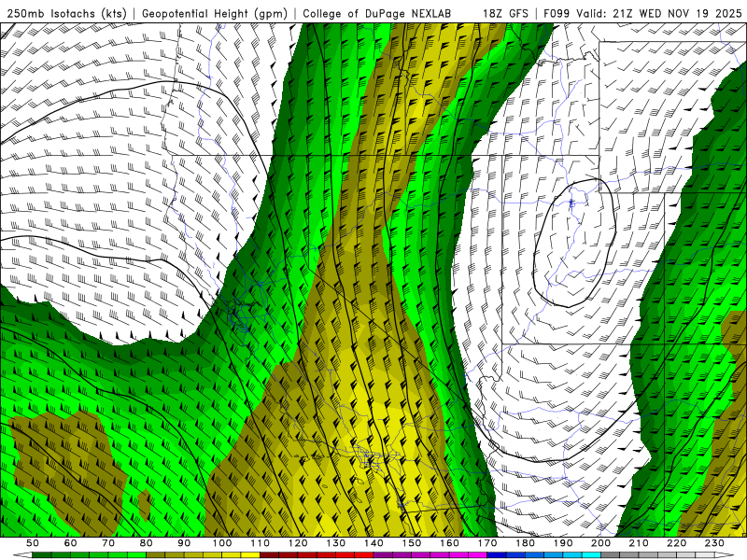Click the 160 label on the color scale
Image resolution: width=747 pixels, height=560 pixels.
[450, 543]
